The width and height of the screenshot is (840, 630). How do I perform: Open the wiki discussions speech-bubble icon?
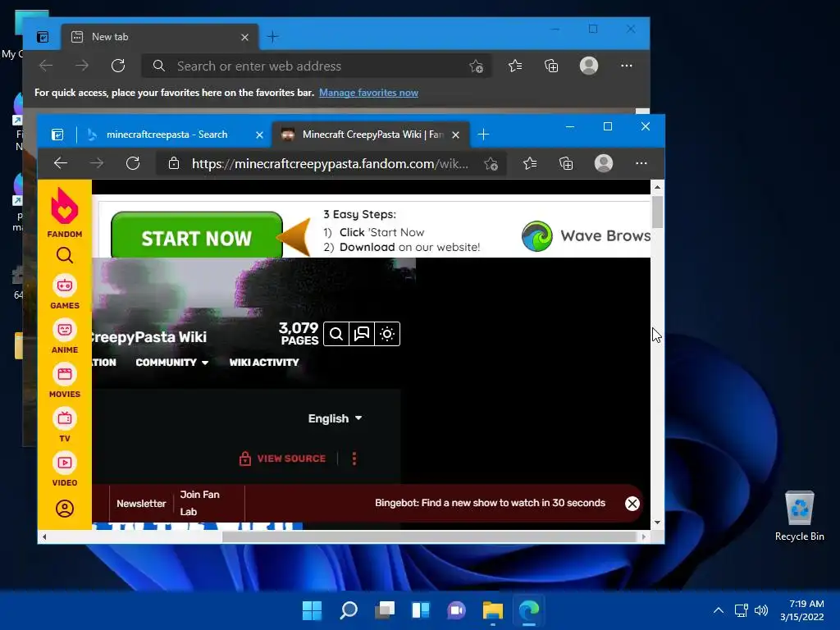pyautogui.click(x=362, y=335)
